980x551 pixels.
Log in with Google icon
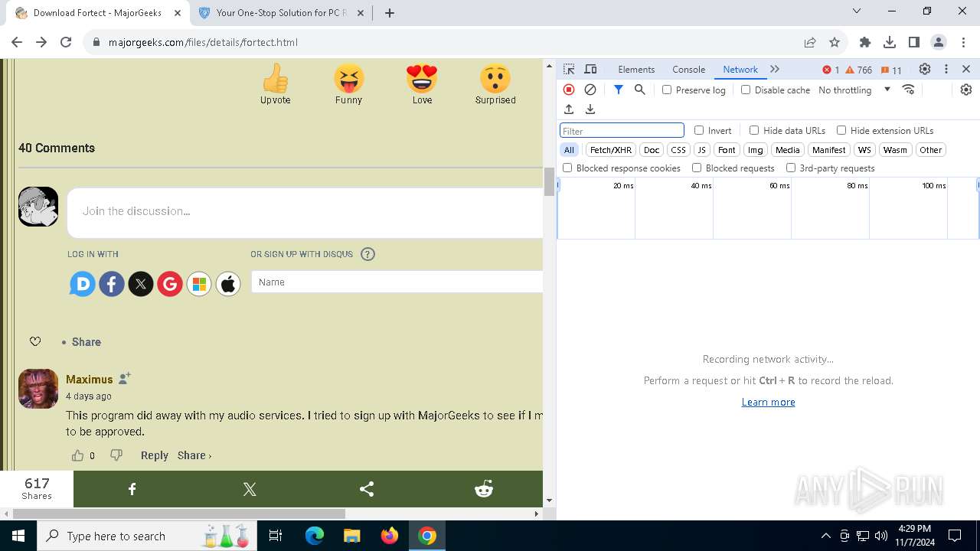pos(170,285)
